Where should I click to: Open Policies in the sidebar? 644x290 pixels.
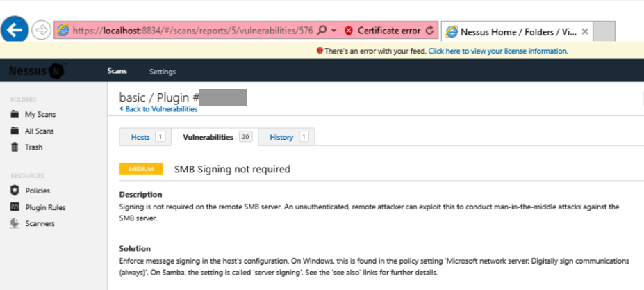pos(37,191)
